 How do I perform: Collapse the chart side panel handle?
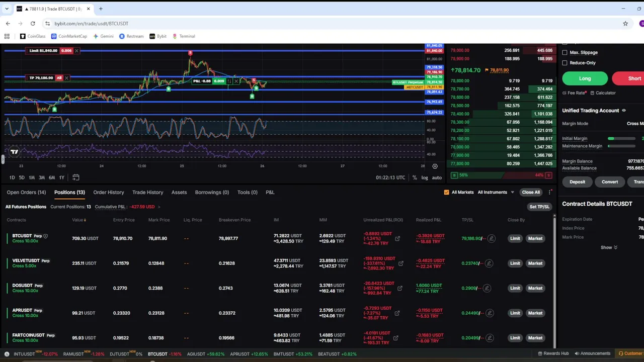coord(3,159)
